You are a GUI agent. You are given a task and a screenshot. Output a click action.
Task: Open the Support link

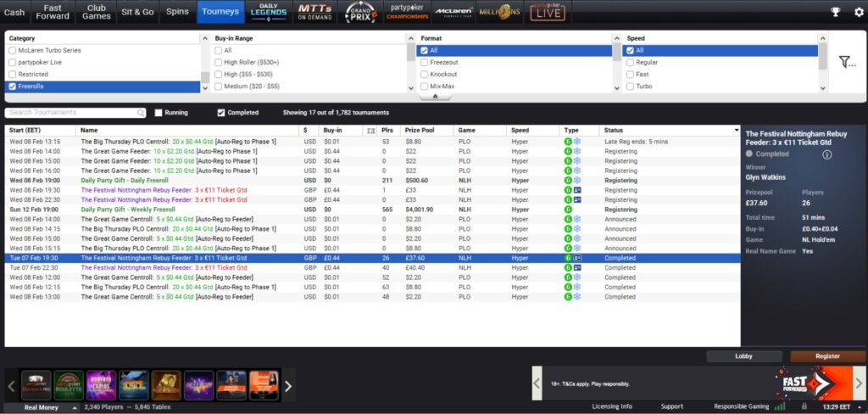pyautogui.click(x=672, y=406)
